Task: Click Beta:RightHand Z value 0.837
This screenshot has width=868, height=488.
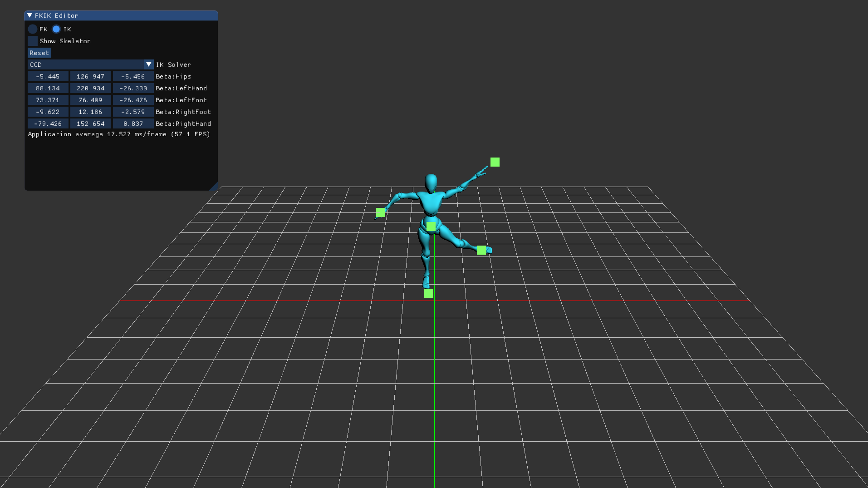Action: [x=133, y=123]
